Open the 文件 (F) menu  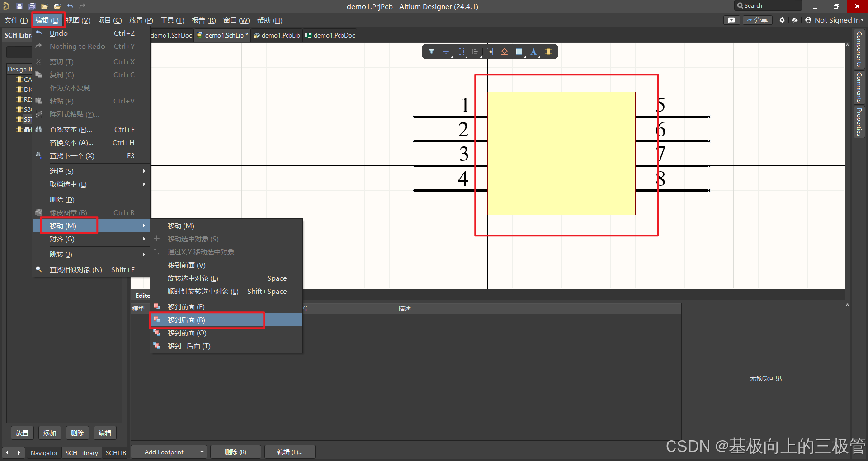[x=16, y=20]
